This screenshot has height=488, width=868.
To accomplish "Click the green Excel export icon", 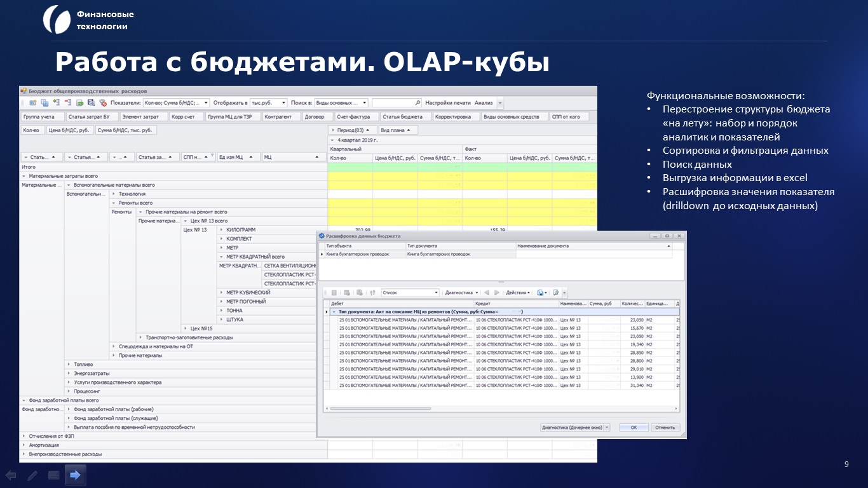I will click(80, 102).
